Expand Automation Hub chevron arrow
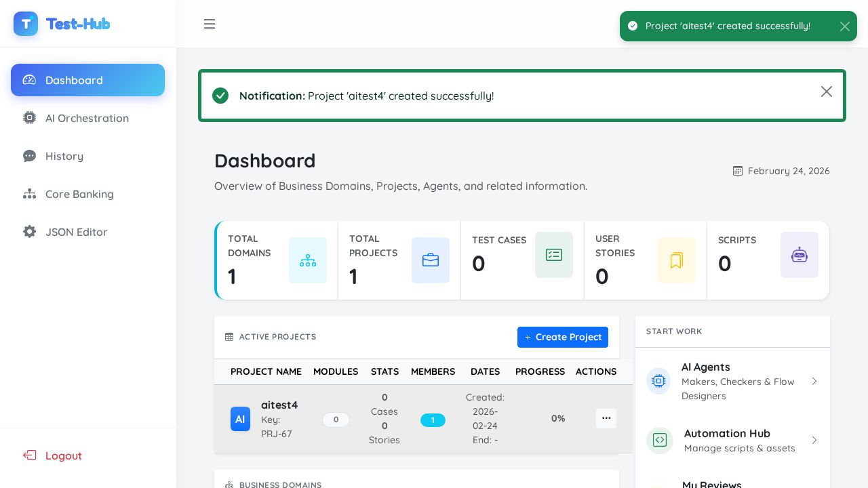 814,441
